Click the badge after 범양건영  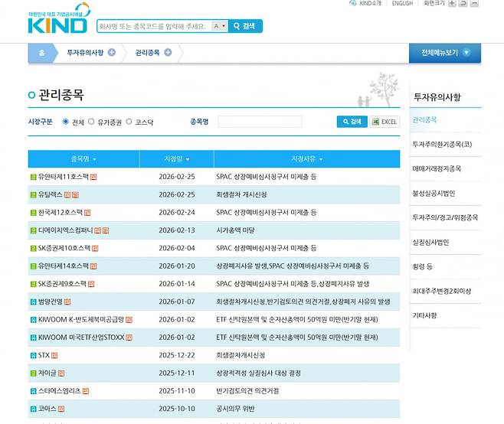(x=67, y=302)
